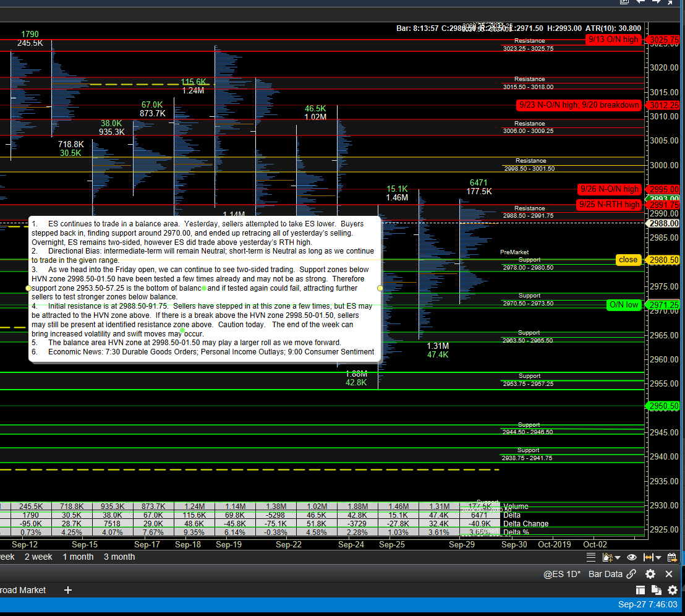Select the 9/26 N-O/N high label

pyautogui.click(x=610, y=189)
